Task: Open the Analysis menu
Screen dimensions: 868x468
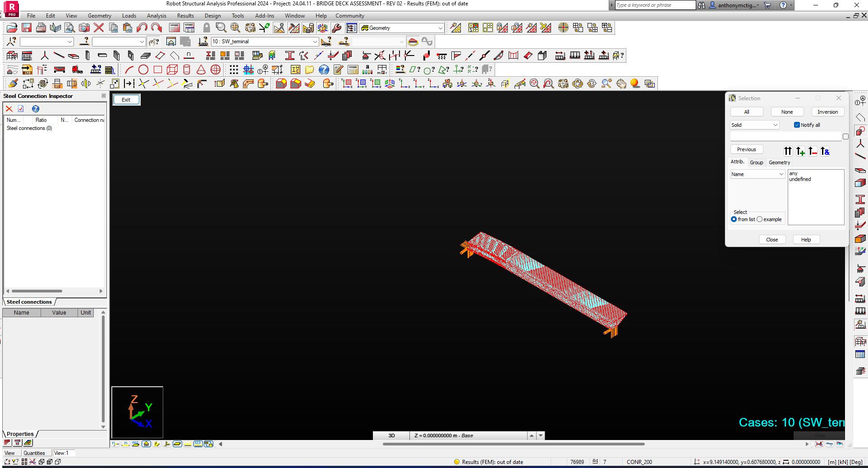Action: click(156, 16)
